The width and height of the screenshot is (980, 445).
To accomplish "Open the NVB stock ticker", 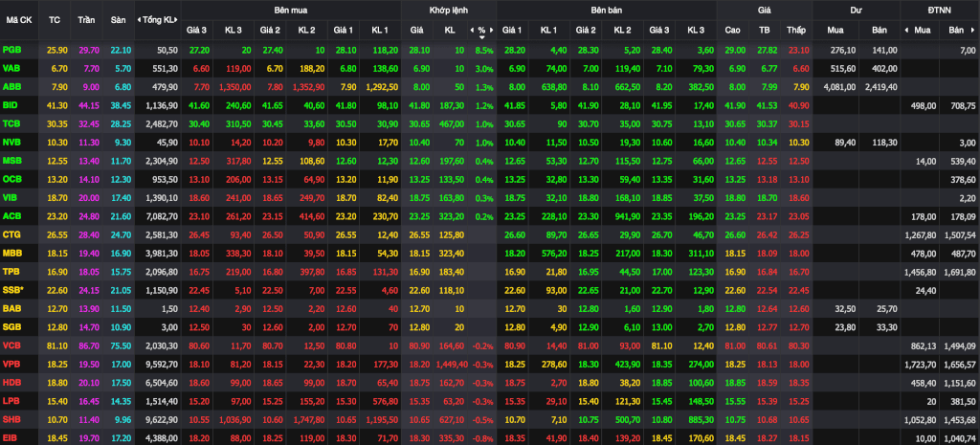I will (11, 143).
